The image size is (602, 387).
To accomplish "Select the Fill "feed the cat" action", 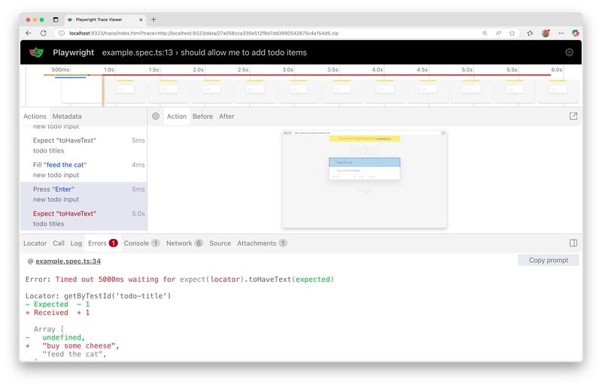I will [x=84, y=170].
